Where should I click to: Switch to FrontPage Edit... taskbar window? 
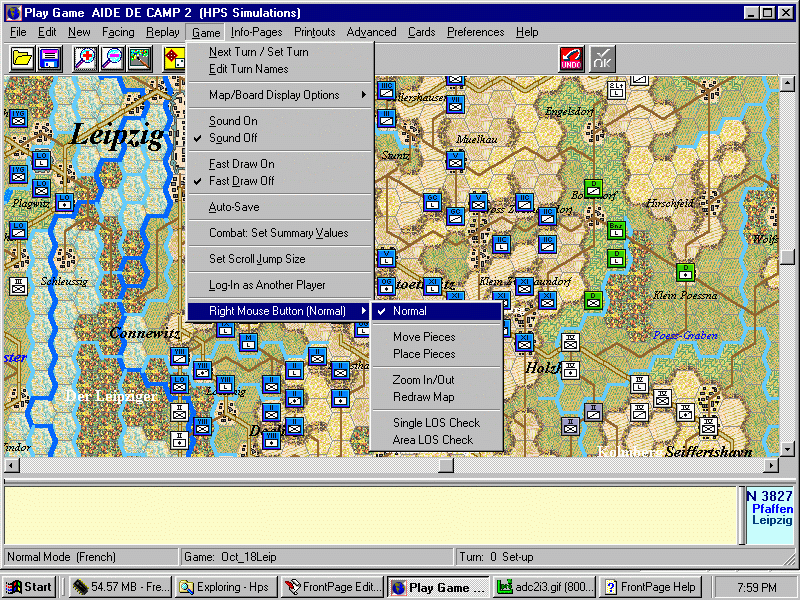pos(334,587)
